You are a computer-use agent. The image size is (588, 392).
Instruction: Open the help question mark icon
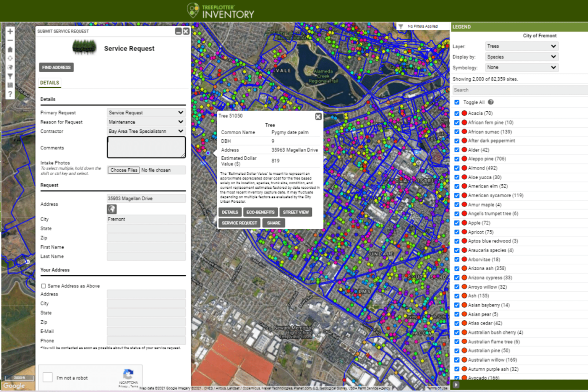click(x=10, y=94)
